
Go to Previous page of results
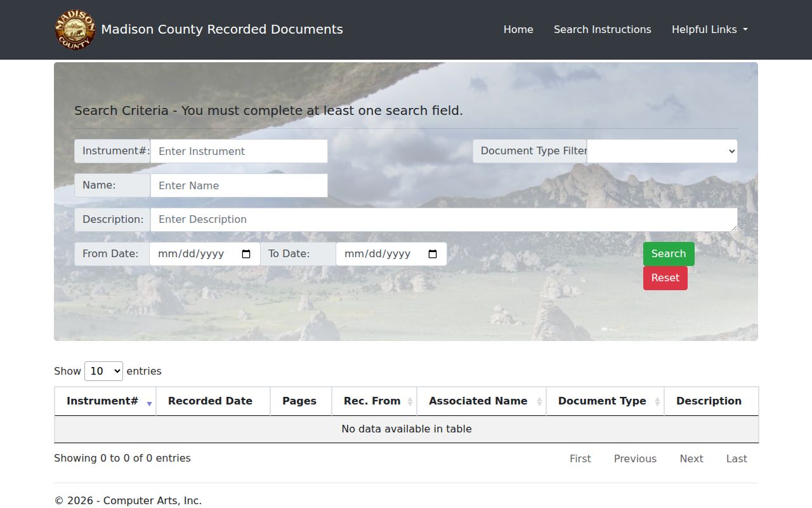tap(635, 458)
